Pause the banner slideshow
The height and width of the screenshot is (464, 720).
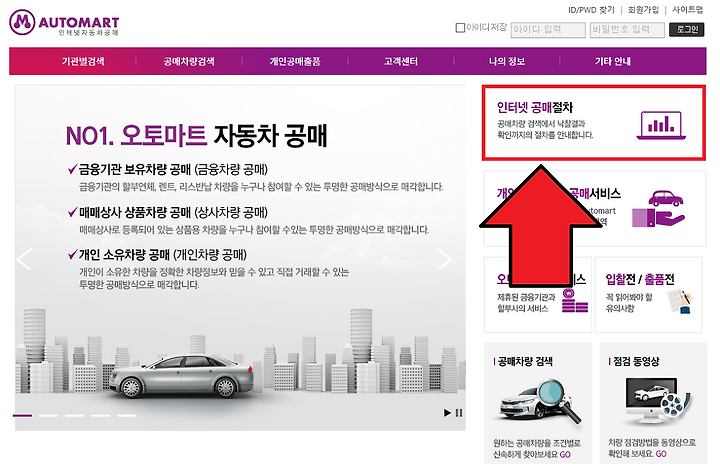[x=459, y=413]
